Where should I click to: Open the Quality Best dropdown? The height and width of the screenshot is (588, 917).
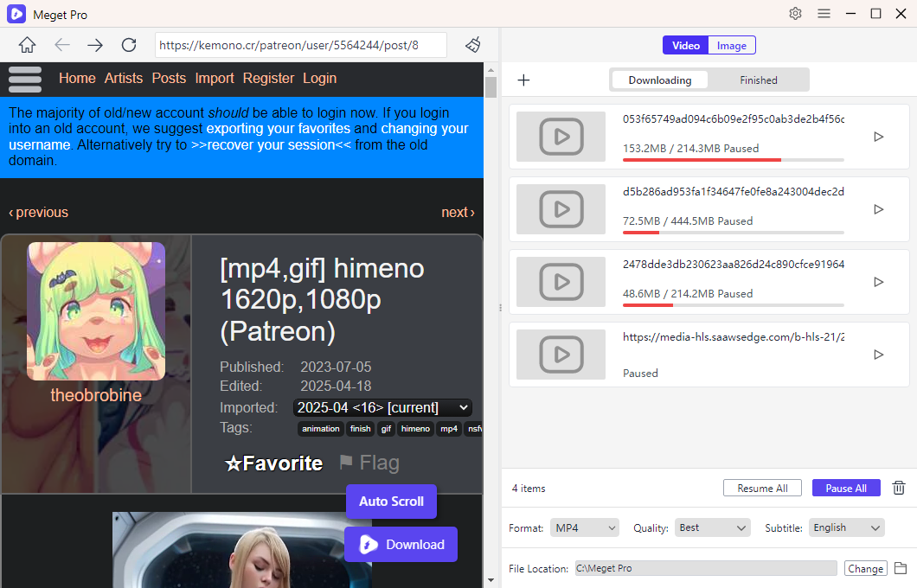pos(712,527)
